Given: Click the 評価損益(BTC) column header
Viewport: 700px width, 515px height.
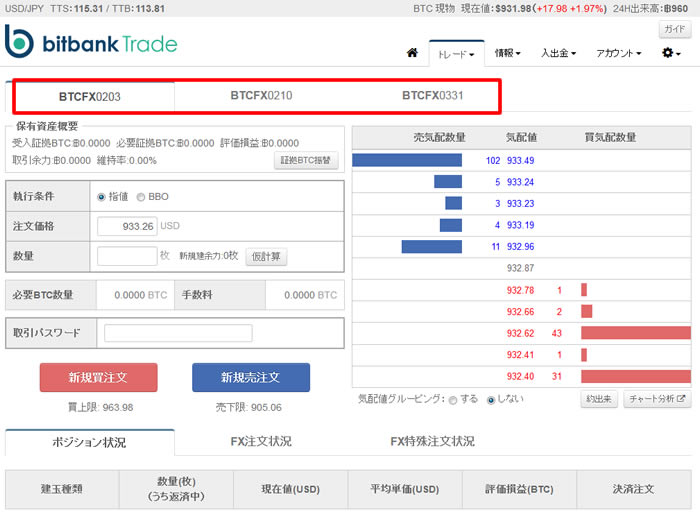Looking at the screenshot, I should point(519,490).
